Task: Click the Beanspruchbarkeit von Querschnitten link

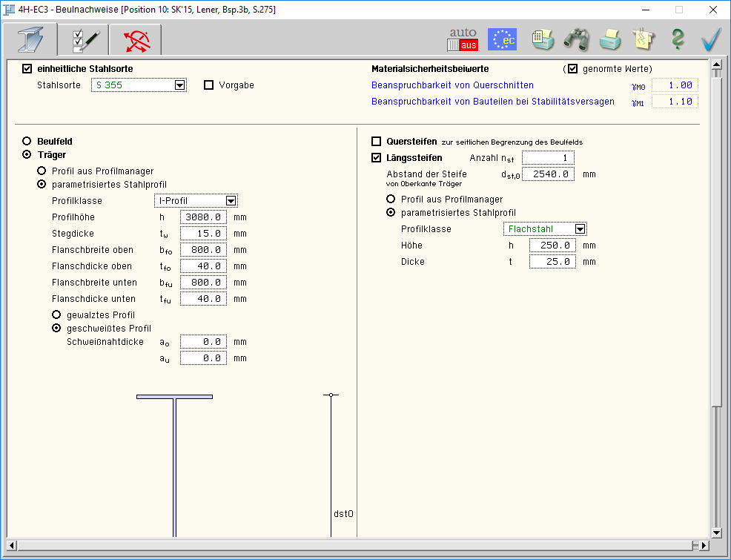Action: point(452,85)
